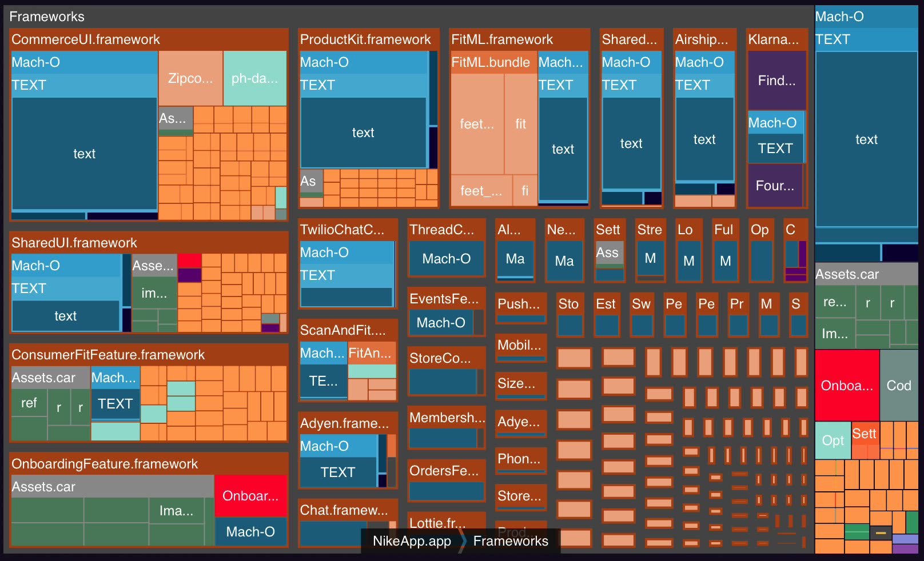Click the Zipco... block in CommerceUI
The image size is (924, 561).
(x=190, y=78)
